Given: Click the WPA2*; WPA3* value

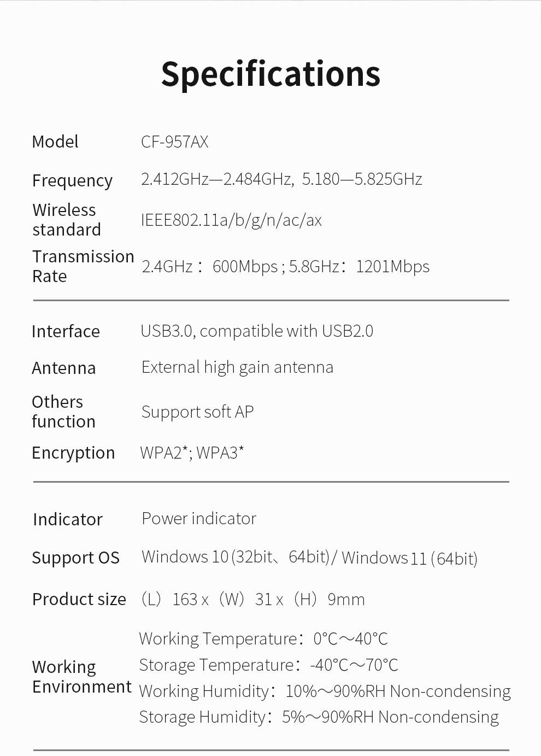Looking at the screenshot, I should [192, 453].
